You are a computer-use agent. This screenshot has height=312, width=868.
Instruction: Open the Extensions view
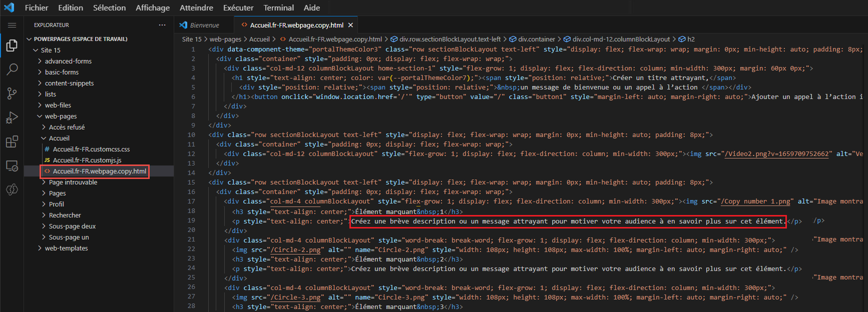tap(12, 141)
